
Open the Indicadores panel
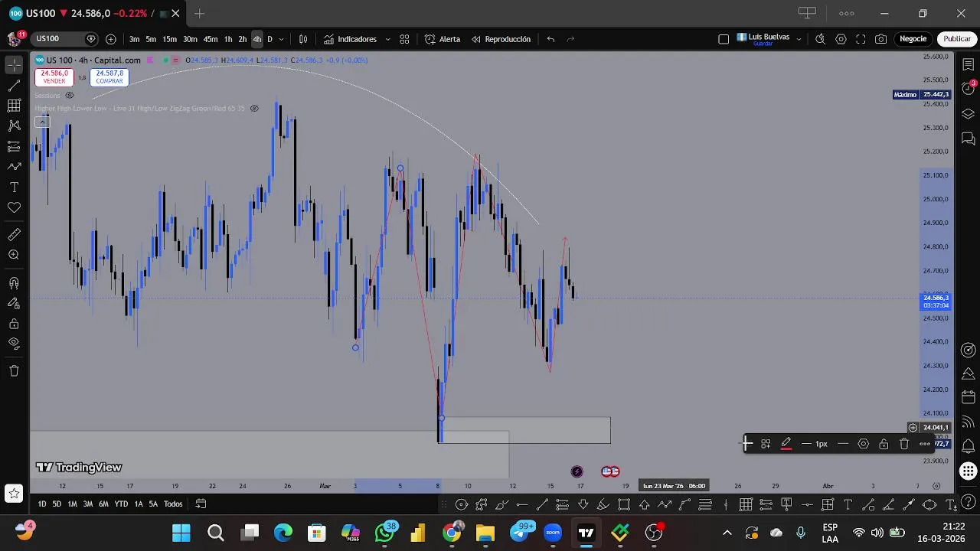[x=351, y=39]
